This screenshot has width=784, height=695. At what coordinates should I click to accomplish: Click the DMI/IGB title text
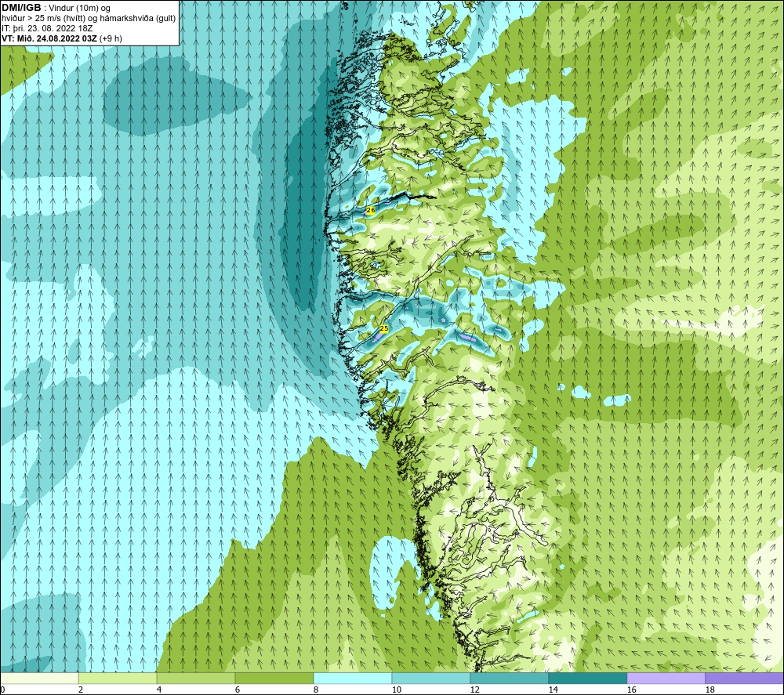pyautogui.click(x=21, y=8)
